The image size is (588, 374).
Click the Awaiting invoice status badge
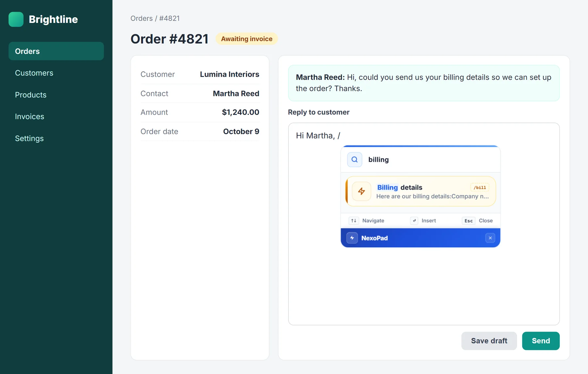247,39
